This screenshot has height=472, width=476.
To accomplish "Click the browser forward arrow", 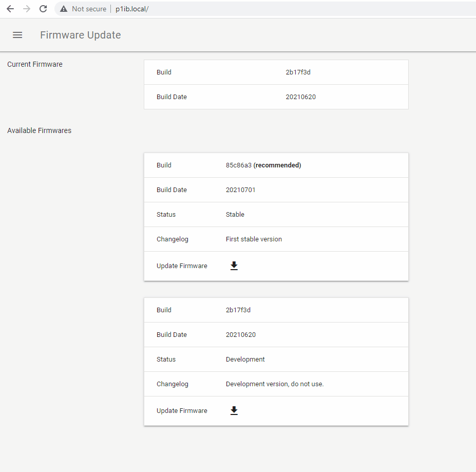I will point(27,9).
